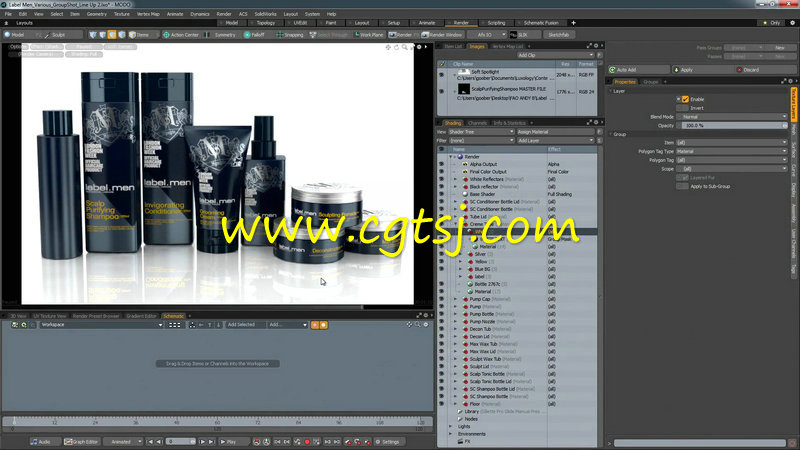The image size is (800, 450).
Task: Expand the Lights tree group
Action: [451, 427]
